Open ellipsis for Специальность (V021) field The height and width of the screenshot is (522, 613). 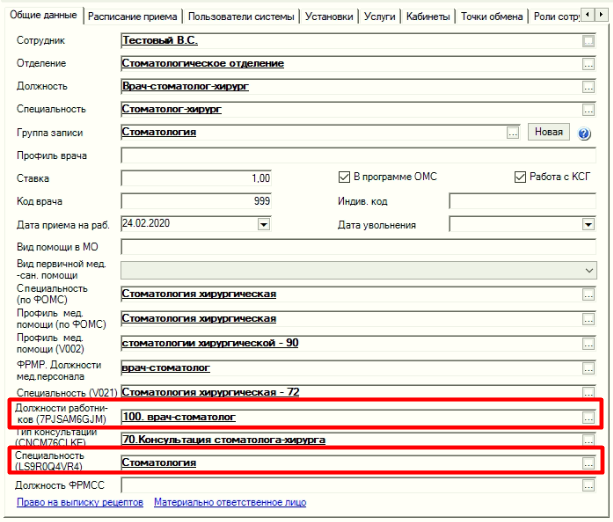pos(588,392)
